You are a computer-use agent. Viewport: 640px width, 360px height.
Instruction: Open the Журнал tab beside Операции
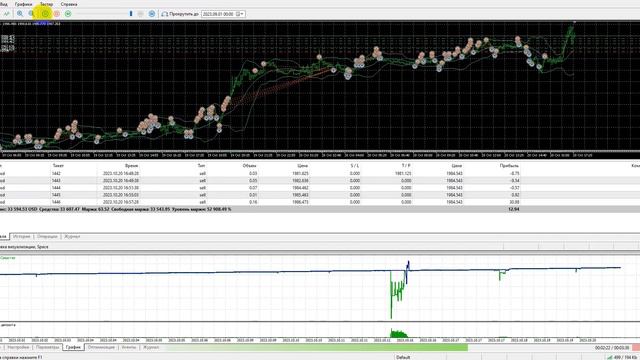(x=72, y=236)
